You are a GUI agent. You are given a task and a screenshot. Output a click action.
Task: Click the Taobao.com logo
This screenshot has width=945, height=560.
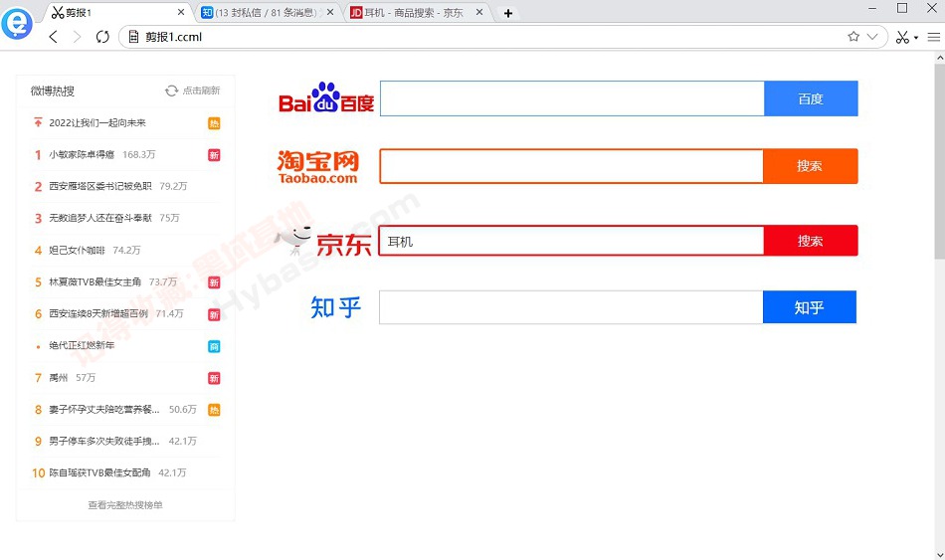(317, 166)
